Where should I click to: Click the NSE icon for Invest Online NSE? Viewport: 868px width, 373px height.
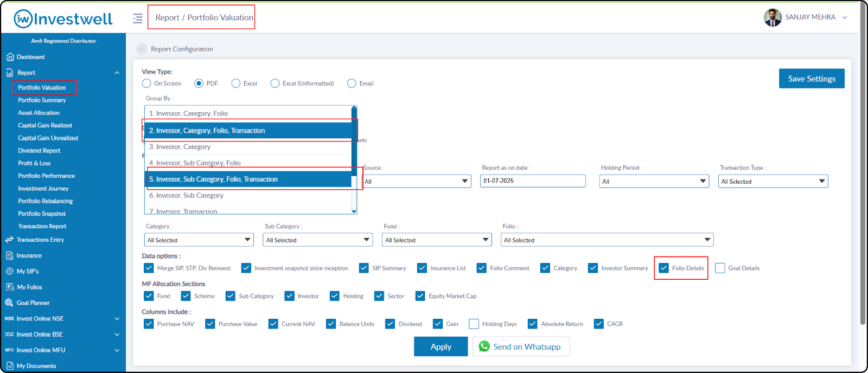(x=9, y=319)
